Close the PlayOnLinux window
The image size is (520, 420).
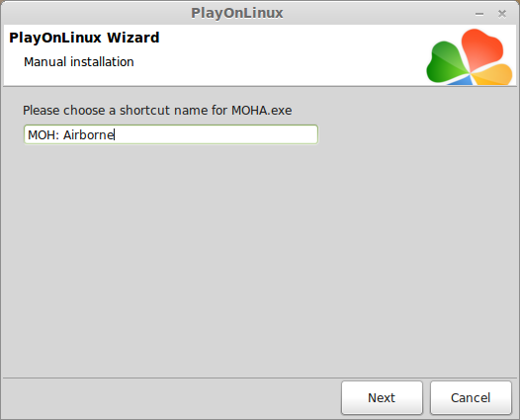pos(502,14)
